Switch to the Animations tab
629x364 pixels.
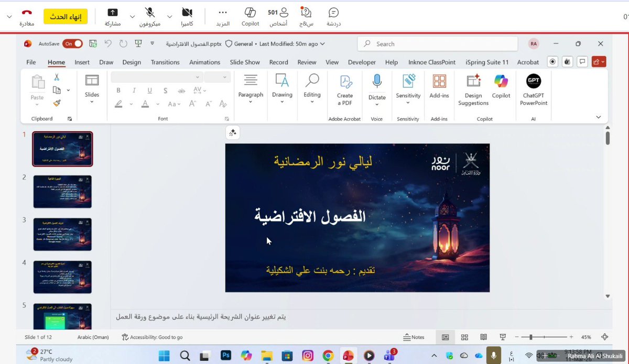[204, 62]
